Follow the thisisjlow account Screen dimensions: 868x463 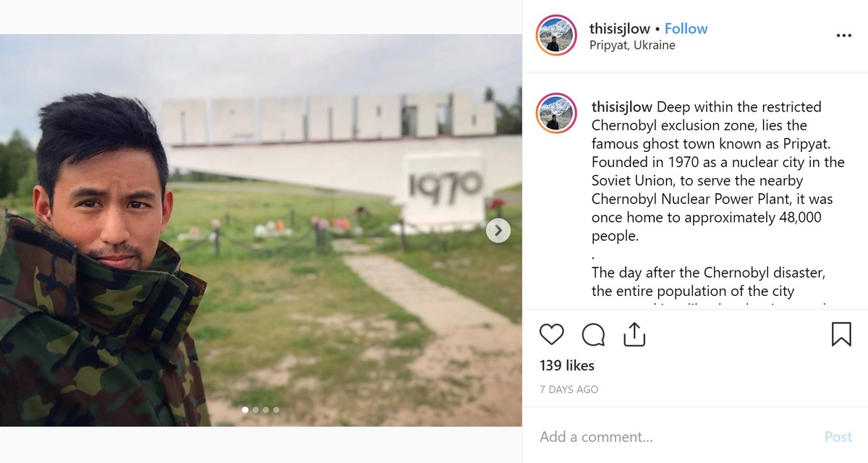[686, 29]
